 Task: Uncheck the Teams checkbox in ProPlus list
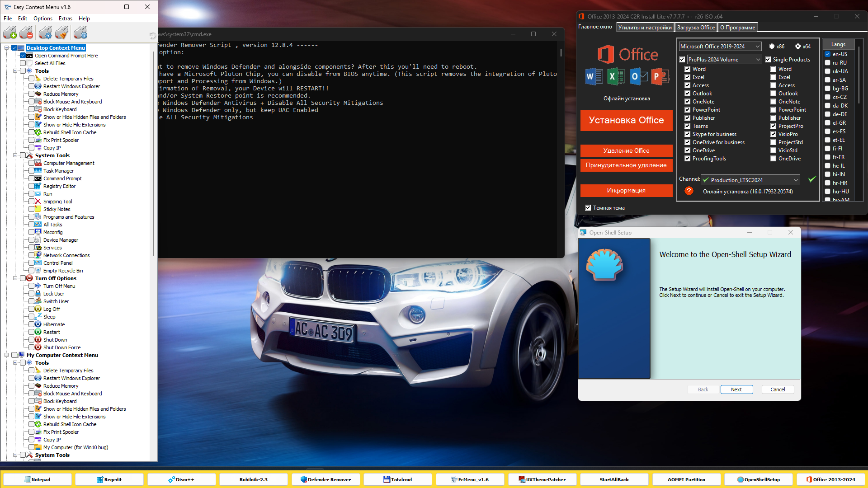tap(687, 126)
